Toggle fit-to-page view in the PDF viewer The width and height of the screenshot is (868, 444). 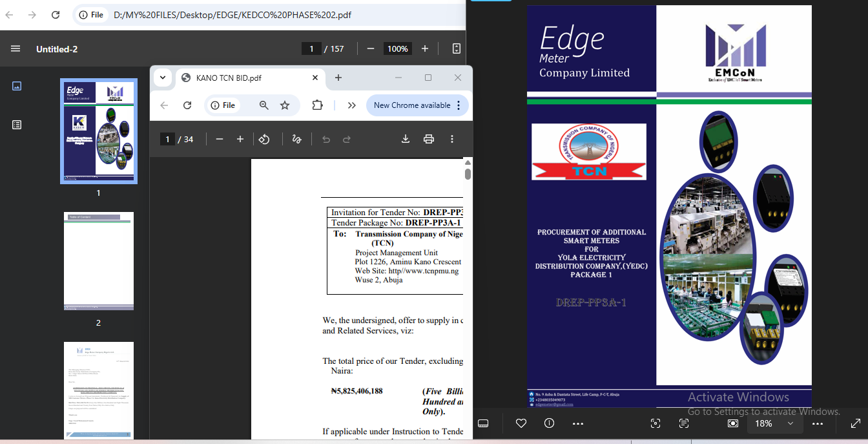click(457, 48)
